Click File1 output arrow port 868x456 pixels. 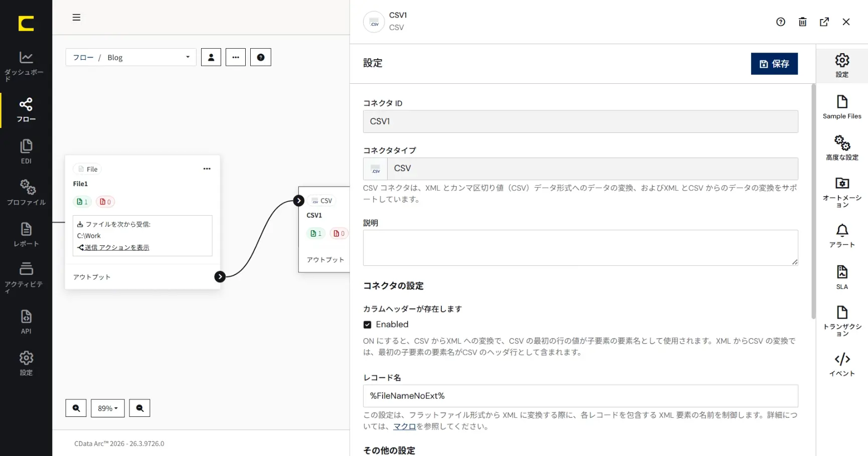click(220, 276)
